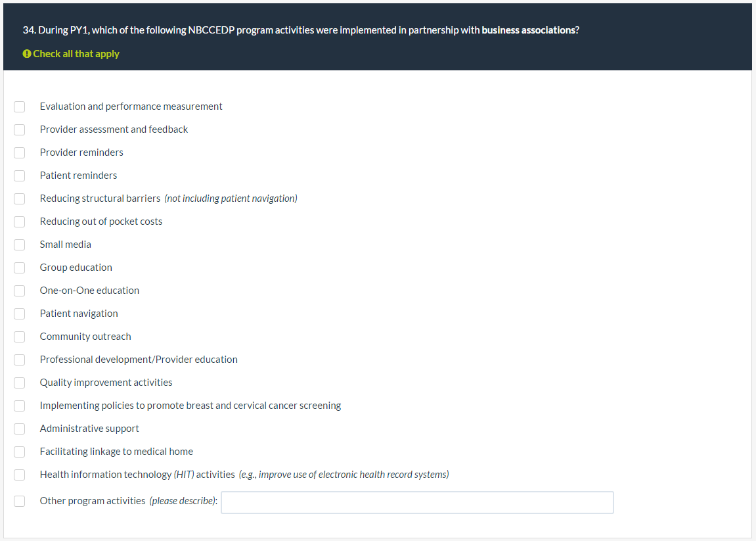Enable the Patient reminders option
Viewport: 756px width, 541px height.
[x=20, y=176]
